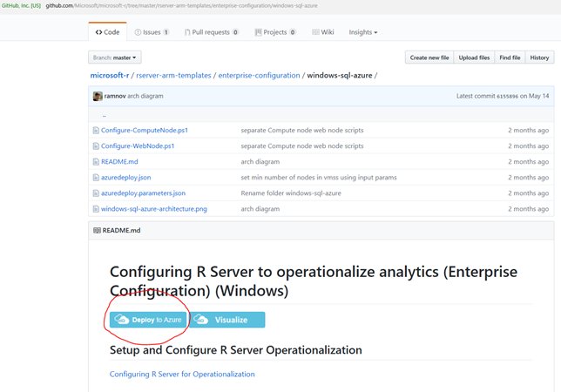Click the file icon beside windows-sql-azure-architecture.png
The height and width of the screenshot is (392, 561).
pyautogui.click(x=96, y=209)
